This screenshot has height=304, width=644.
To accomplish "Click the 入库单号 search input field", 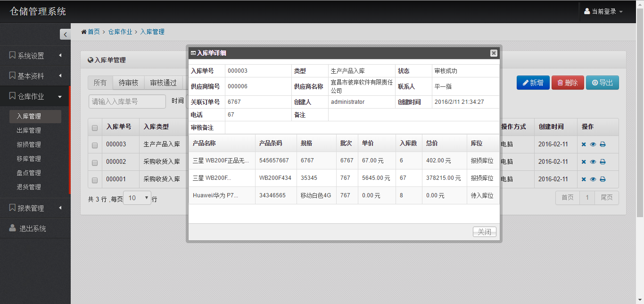I will point(126,101).
